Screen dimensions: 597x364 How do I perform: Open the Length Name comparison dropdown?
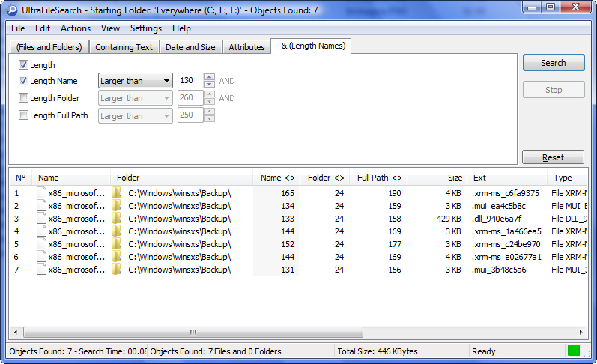[135, 81]
